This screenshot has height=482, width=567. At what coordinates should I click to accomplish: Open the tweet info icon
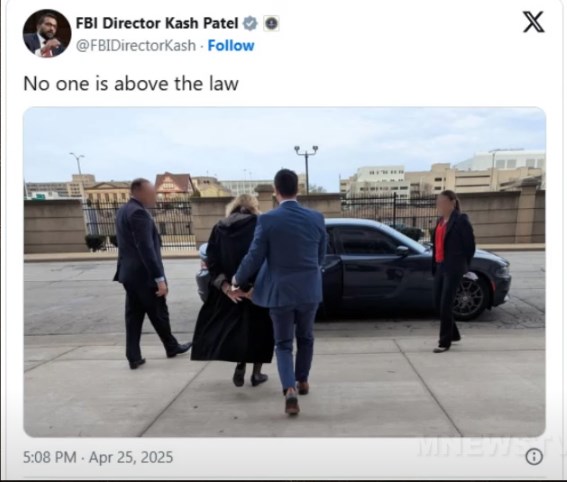pos(534,457)
